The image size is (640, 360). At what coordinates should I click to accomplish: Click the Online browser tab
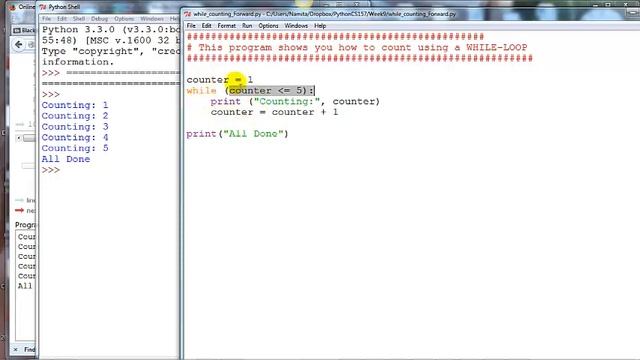click(x=23, y=7)
